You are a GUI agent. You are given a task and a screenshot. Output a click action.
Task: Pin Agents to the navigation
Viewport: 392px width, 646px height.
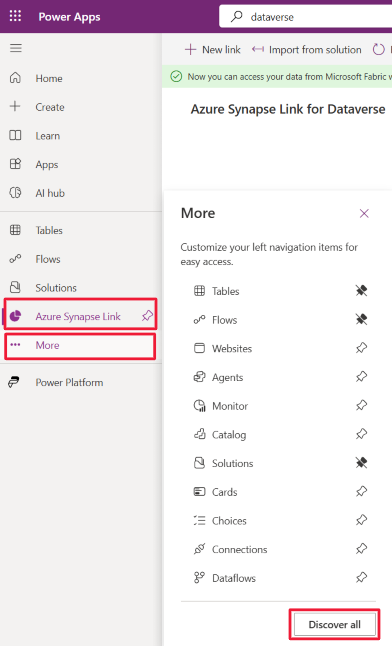pyautogui.click(x=361, y=377)
